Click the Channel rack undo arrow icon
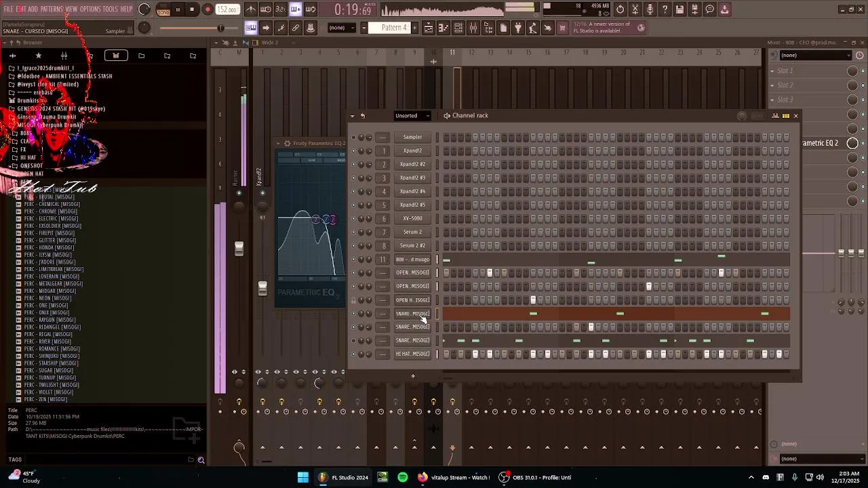The image size is (868, 488). coord(362,116)
